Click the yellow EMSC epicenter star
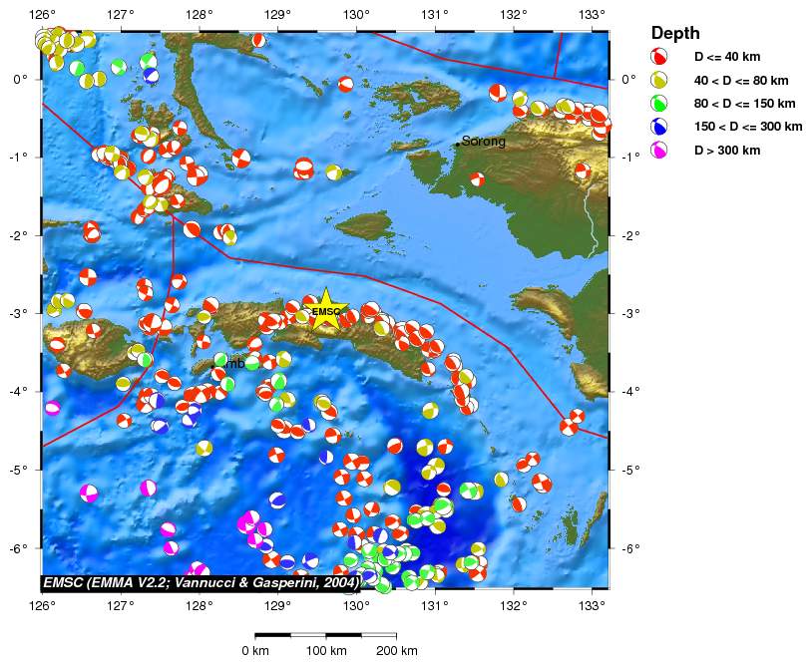Screen dimensions: 812x665 click(326, 310)
